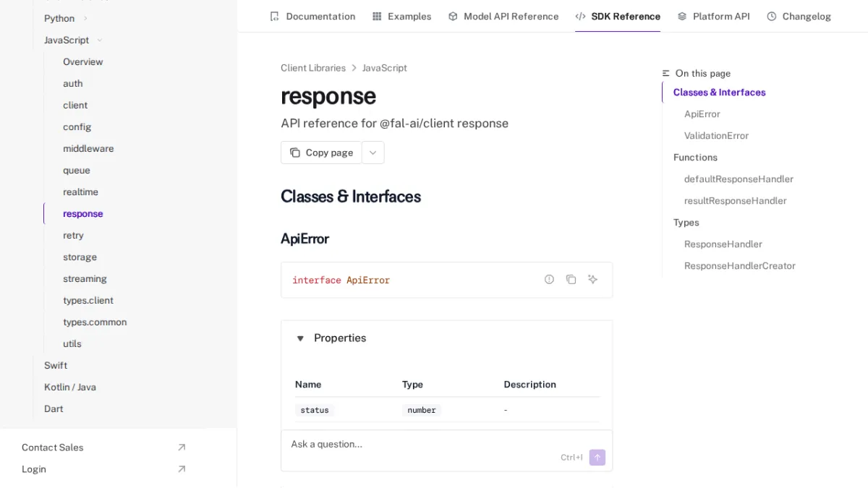Open Overview in JavaScript sidebar
This screenshot has height=488, width=868.
pyautogui.click(x=82, y=61)
